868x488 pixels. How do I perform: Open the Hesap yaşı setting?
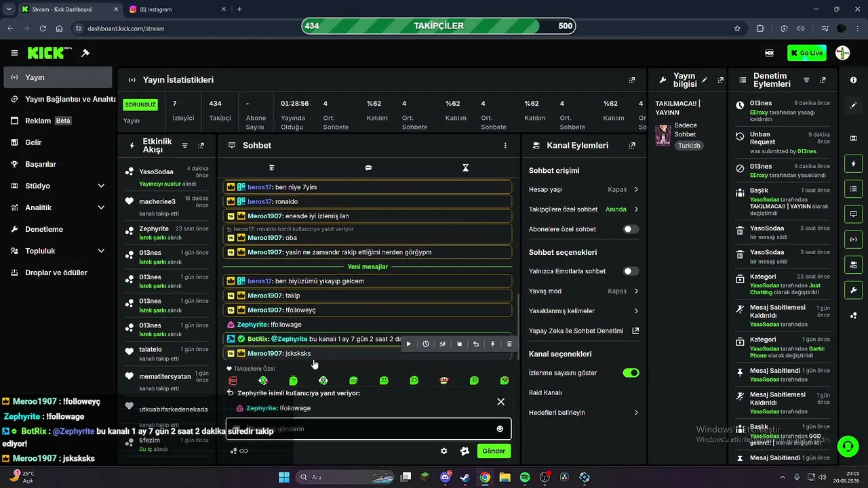click(584, 190)
